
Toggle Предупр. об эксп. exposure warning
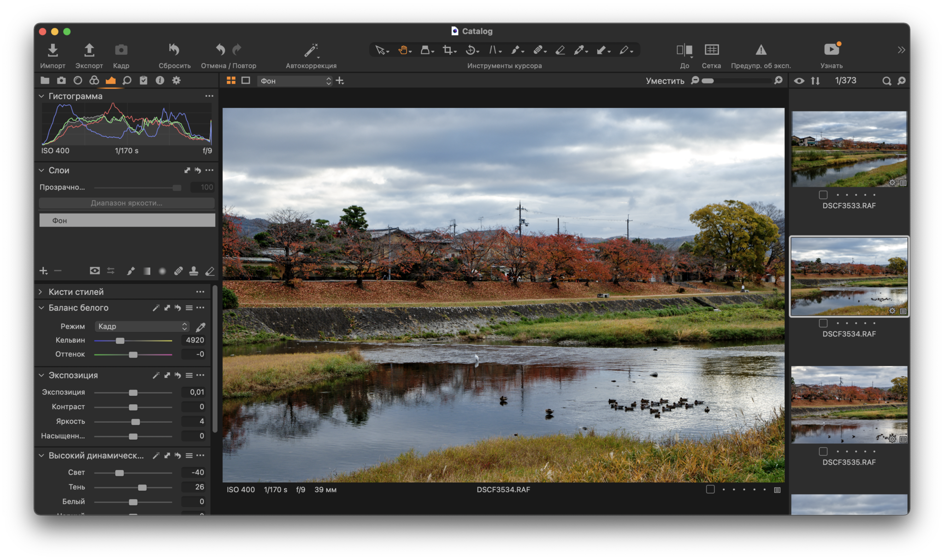[x=761, y=50]
